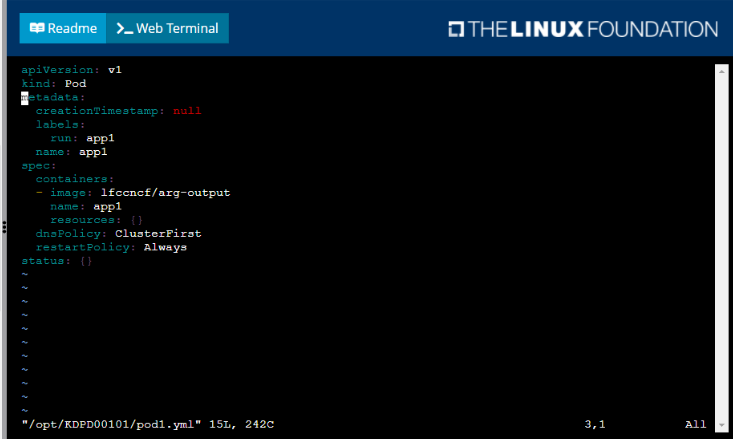Click the terminal prompt icon on Web Terminal
Viewport: 733px width, 439px height.
(124, 29)
